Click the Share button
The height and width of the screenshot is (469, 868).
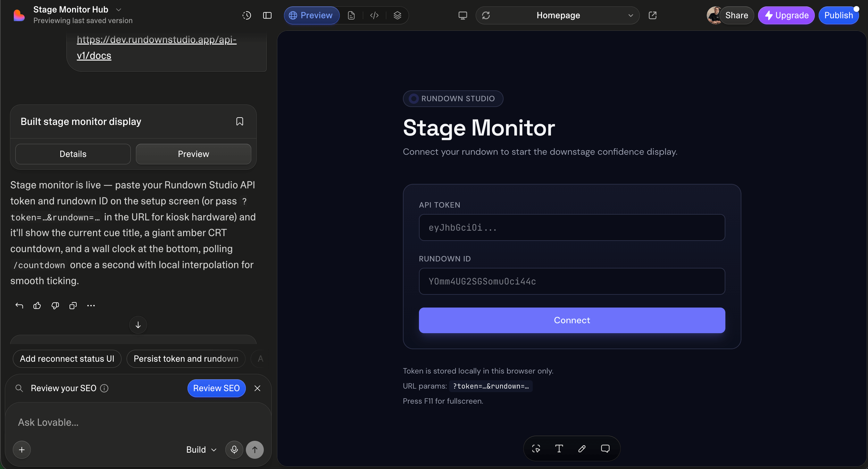(736, 15)
